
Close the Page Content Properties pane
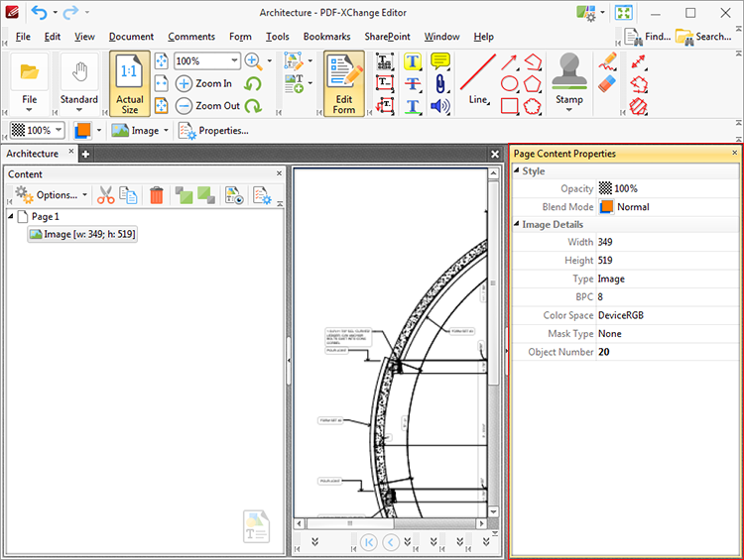tap(734, 153)
